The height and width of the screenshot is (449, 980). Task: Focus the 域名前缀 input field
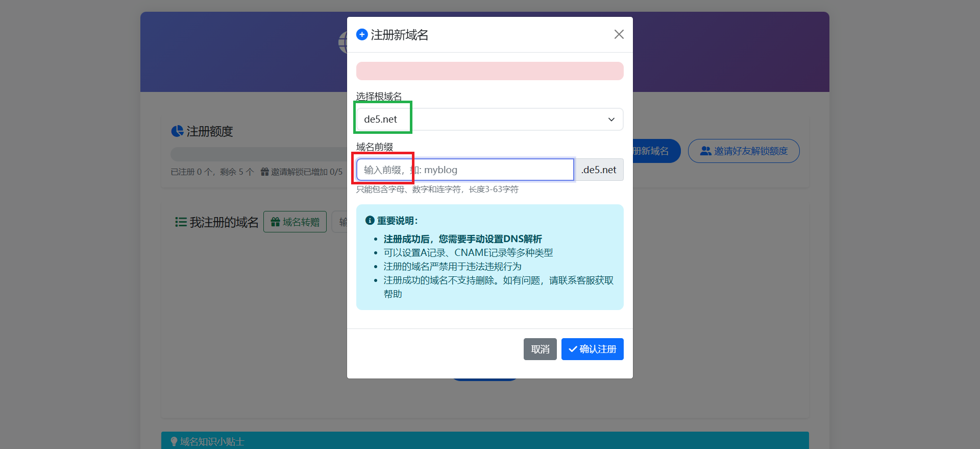(x=465, y=170)
